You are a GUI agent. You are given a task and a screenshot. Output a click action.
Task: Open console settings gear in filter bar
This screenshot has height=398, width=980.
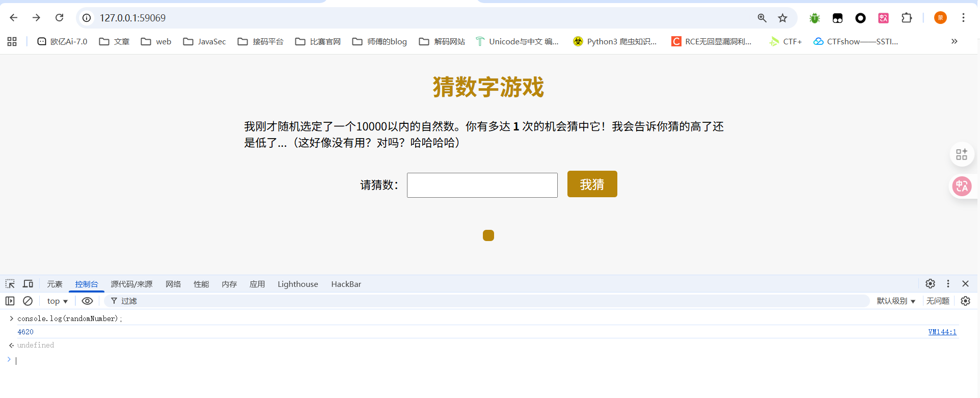[x=965, y=301]
